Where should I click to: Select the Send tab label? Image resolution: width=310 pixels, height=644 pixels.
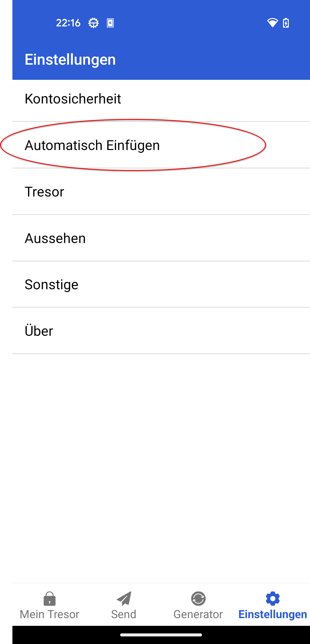pos(124,614)
